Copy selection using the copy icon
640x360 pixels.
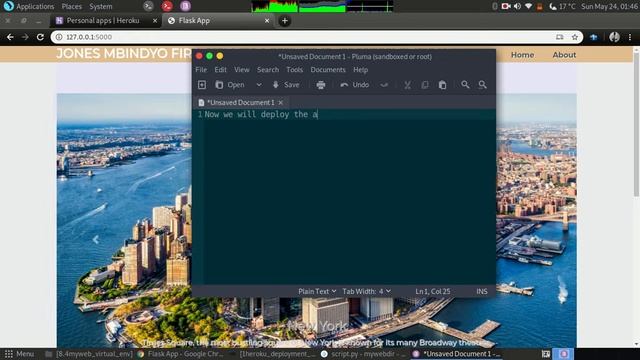coord(425,84)
